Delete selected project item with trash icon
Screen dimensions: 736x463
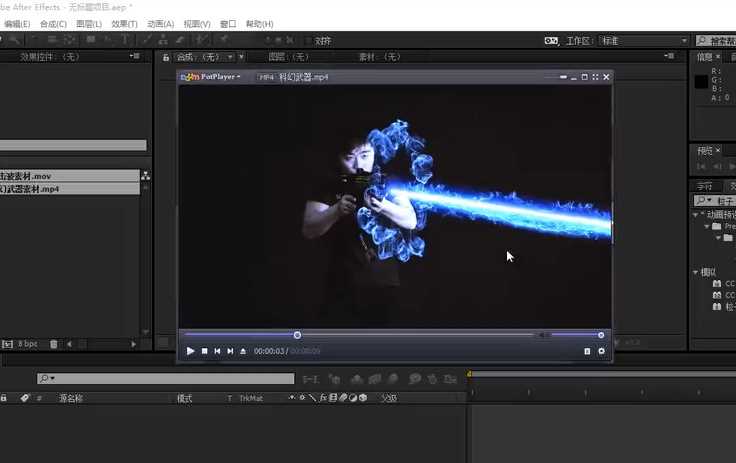pos(54,344)
